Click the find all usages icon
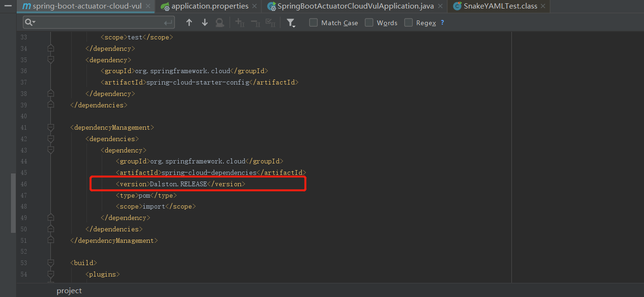This screenshot has width=644, height=297. point(220,22)
